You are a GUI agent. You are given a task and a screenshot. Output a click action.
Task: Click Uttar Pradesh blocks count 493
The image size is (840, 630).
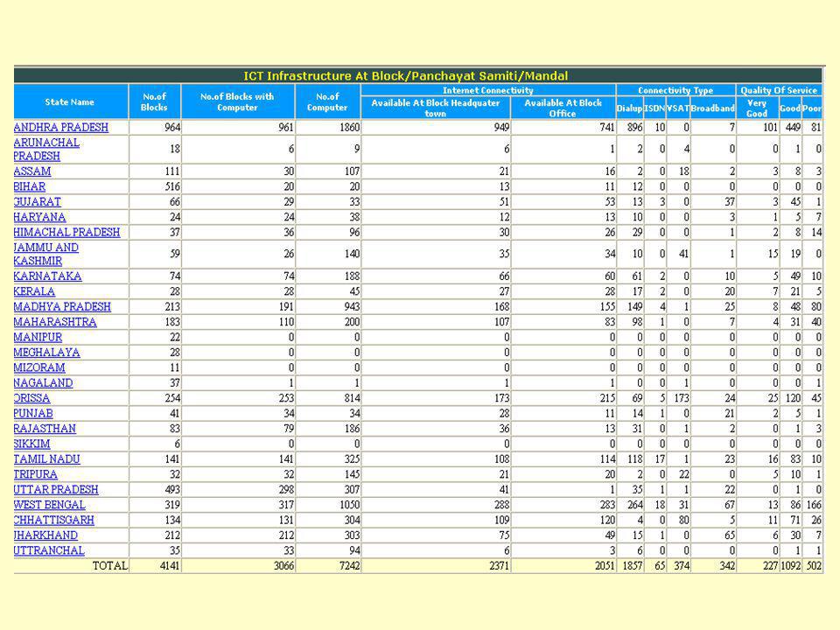172,490
